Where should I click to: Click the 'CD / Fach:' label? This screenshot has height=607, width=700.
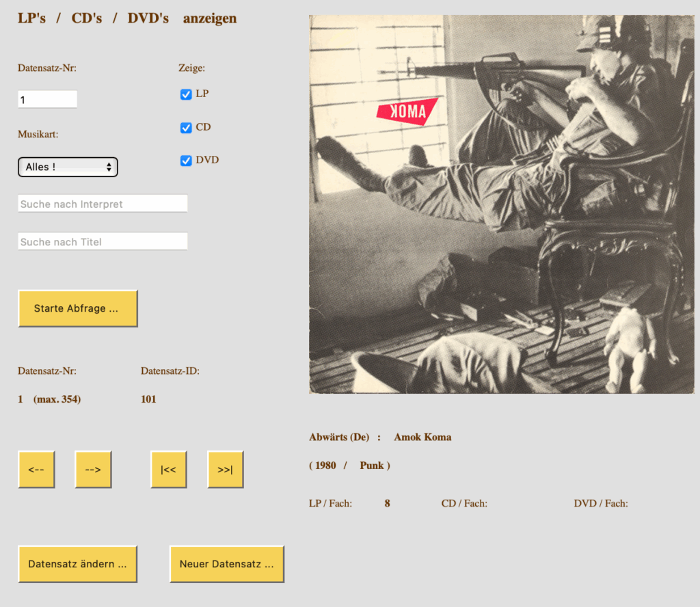(x=464, y=504)
